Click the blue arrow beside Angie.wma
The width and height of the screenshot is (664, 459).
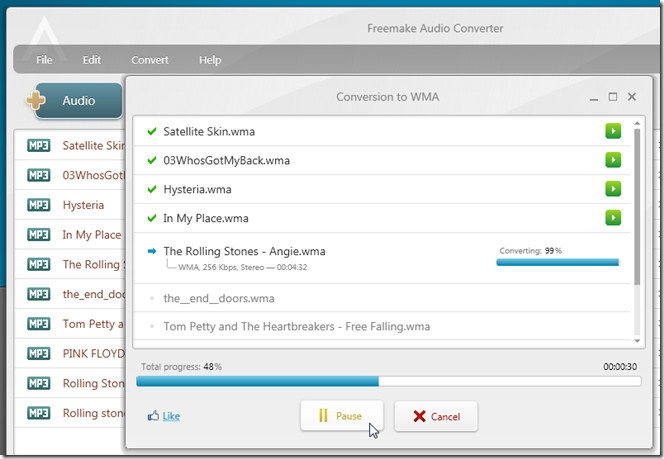pyautogui.click(x=152, y=251)
